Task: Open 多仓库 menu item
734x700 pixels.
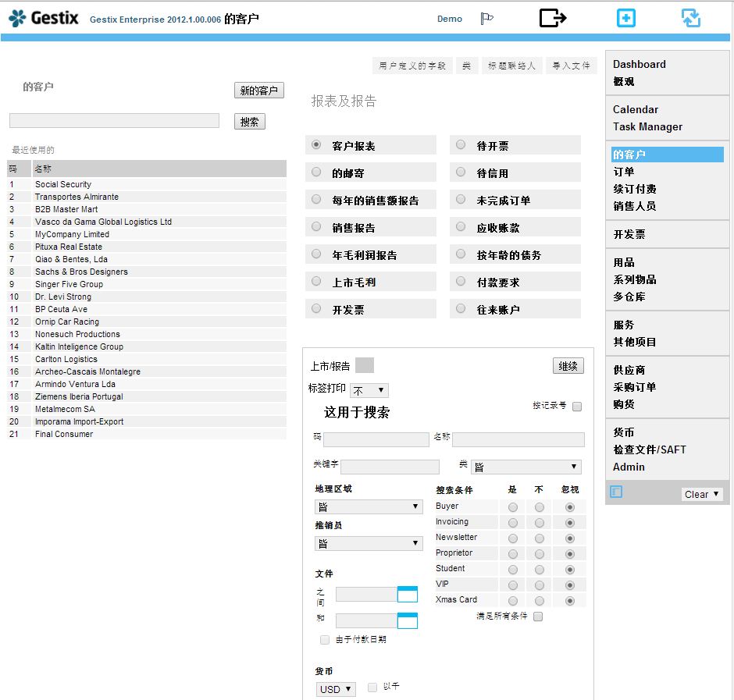Action: click(629, 297)
